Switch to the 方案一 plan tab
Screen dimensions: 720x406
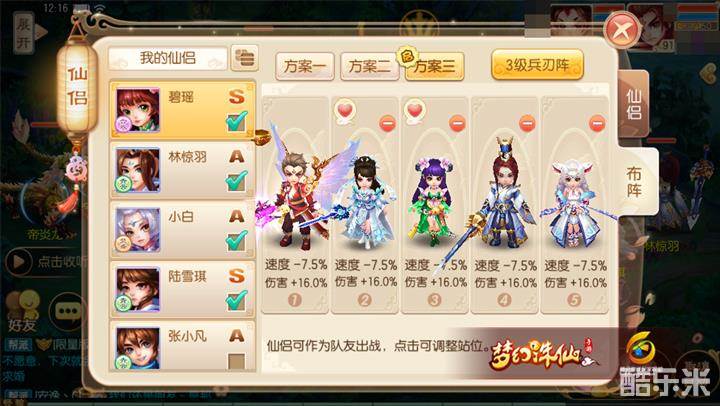[304, 67]
